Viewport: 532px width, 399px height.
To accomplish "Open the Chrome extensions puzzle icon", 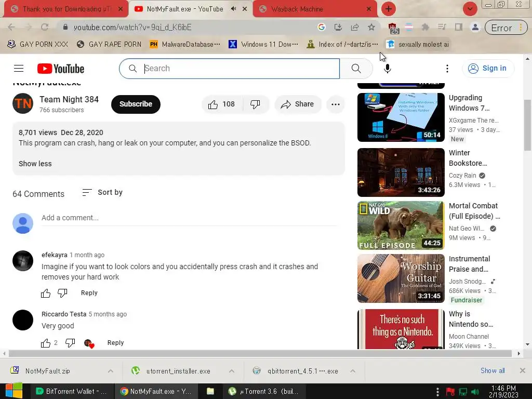I will 425,27.
